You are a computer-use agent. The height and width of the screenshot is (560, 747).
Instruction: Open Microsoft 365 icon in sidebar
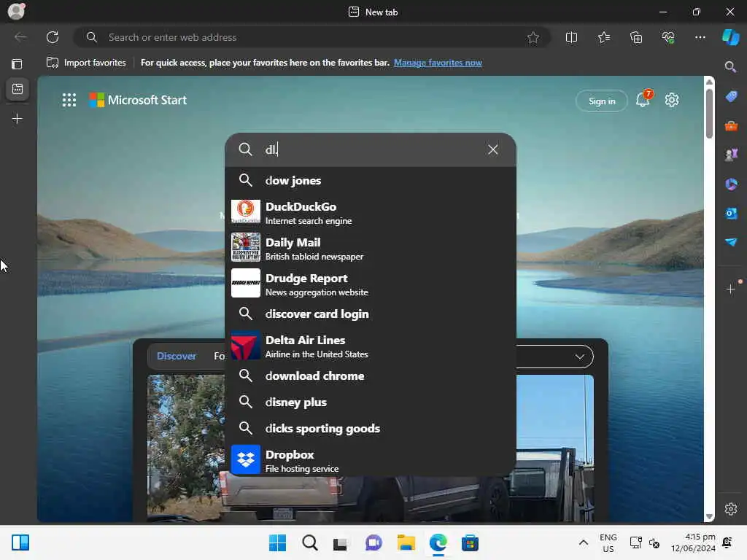(x=731, y=184)
